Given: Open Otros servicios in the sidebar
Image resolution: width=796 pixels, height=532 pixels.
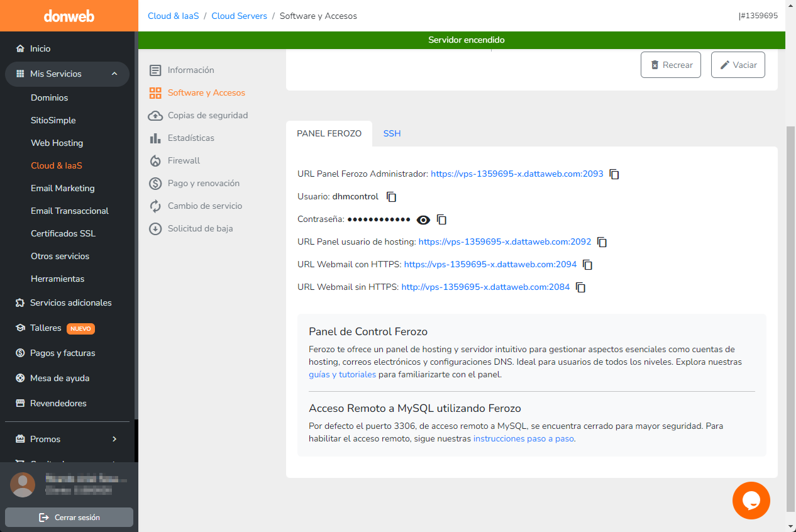Looking at the screenshot, I should (60, 256).
